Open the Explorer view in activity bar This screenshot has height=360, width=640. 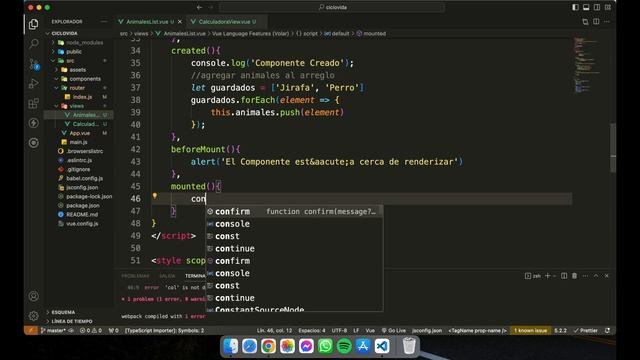point(33,24)
